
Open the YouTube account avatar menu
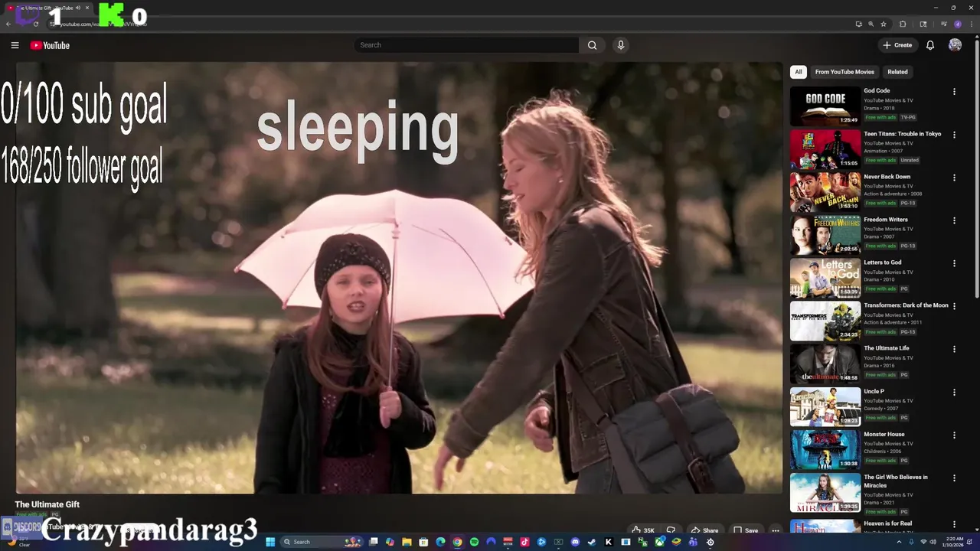[955, 45]
